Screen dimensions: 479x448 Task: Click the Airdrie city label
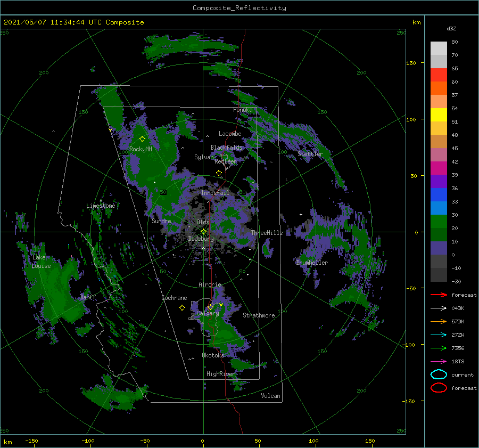pyautogui.click(x=210, y=284)
